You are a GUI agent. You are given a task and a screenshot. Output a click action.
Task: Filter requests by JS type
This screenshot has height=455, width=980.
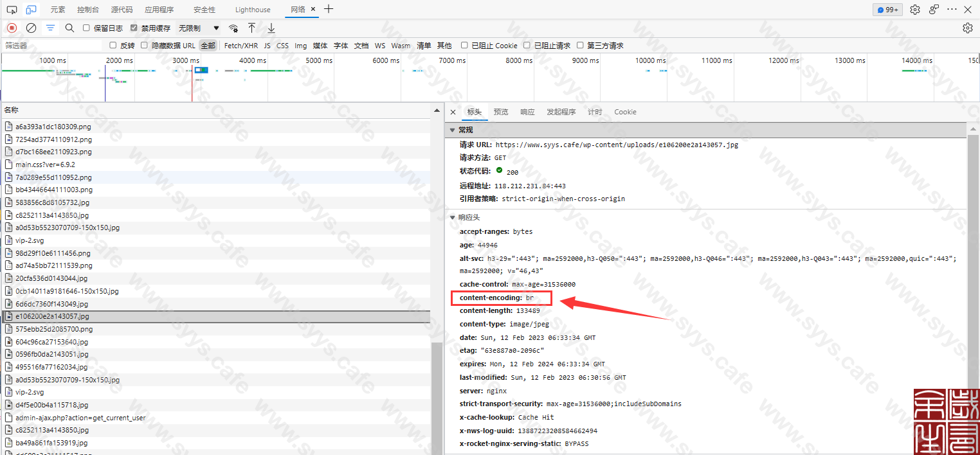click(x=267, y=46)
